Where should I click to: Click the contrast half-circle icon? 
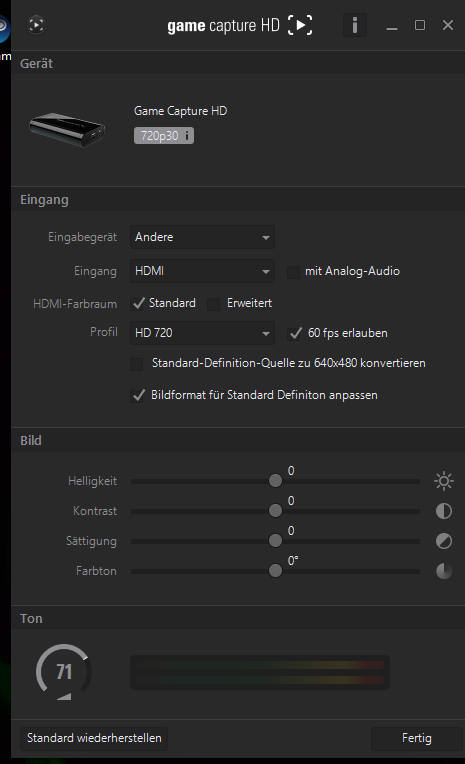444,511
